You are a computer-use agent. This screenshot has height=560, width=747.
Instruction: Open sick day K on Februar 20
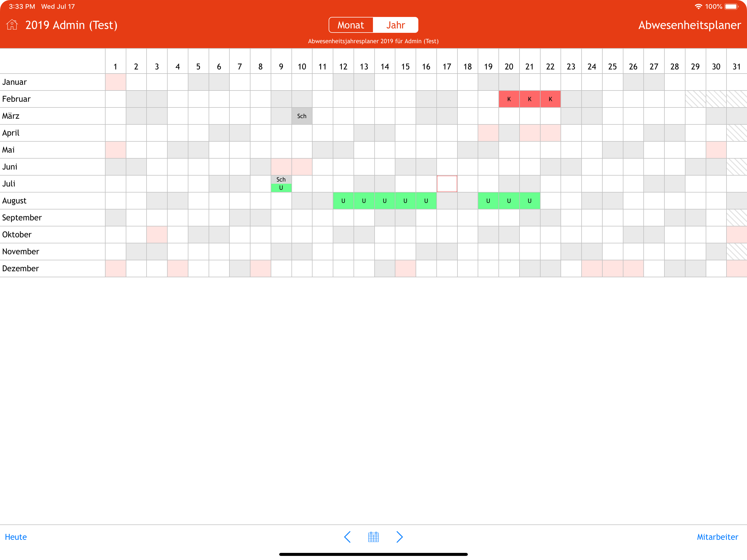(509, 99)
